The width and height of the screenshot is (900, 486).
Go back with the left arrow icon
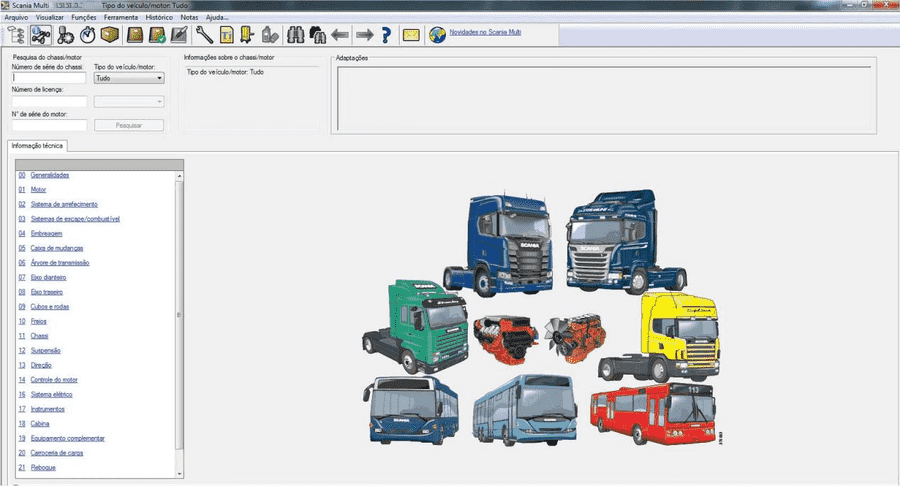[341, 36]
